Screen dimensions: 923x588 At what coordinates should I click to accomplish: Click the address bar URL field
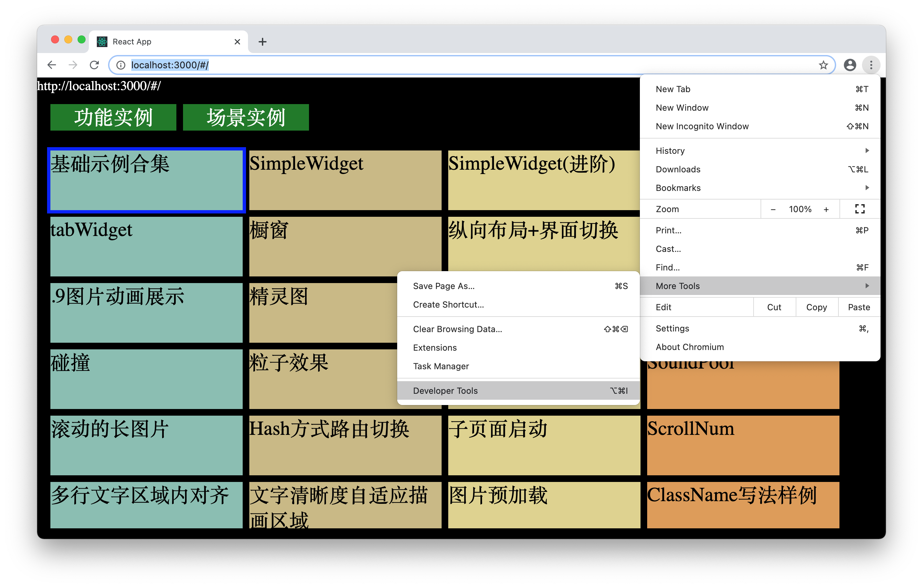click(x=460, y=65)
